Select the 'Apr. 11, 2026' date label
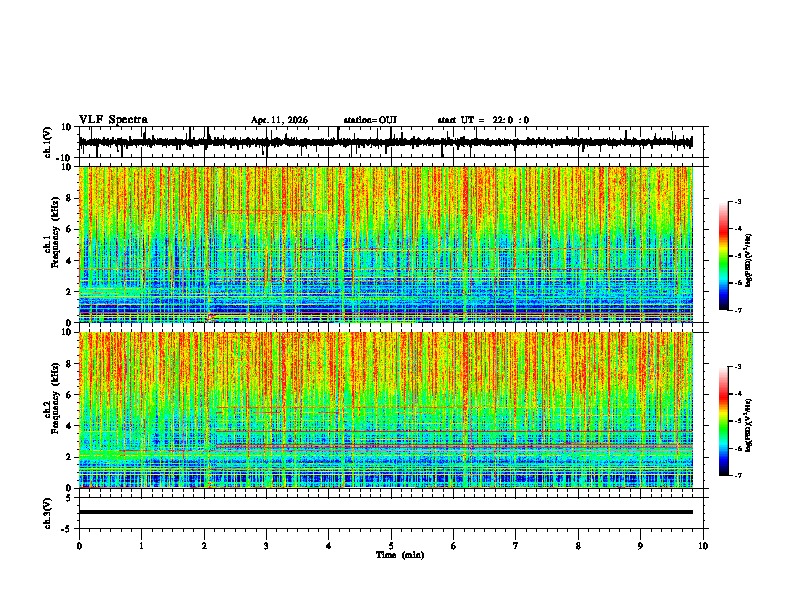 pyautogui.click(x=279, y=120)
